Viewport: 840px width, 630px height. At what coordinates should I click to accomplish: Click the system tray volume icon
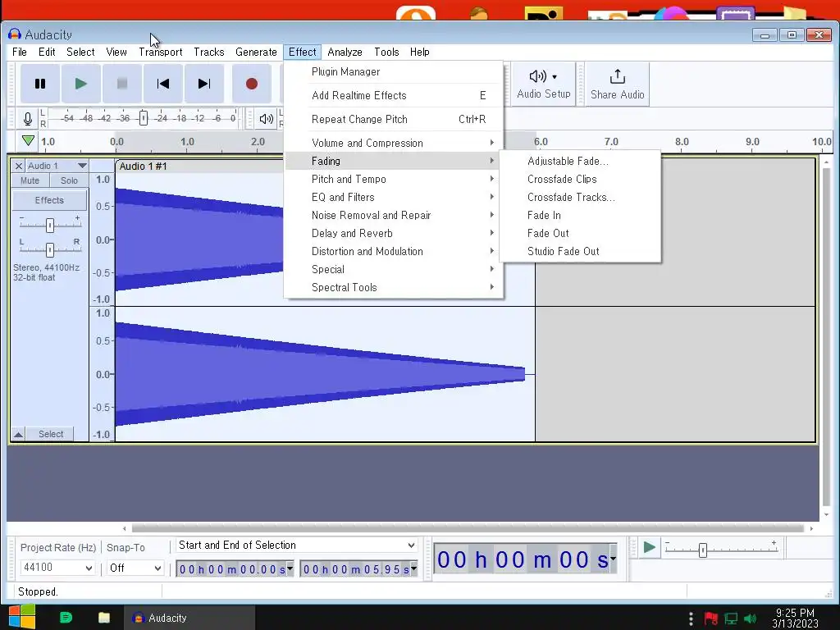[751, 619]
